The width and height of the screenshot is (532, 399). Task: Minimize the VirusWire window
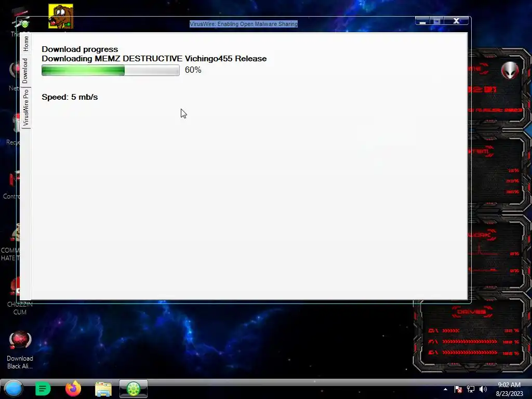click(x=422, y=21)
